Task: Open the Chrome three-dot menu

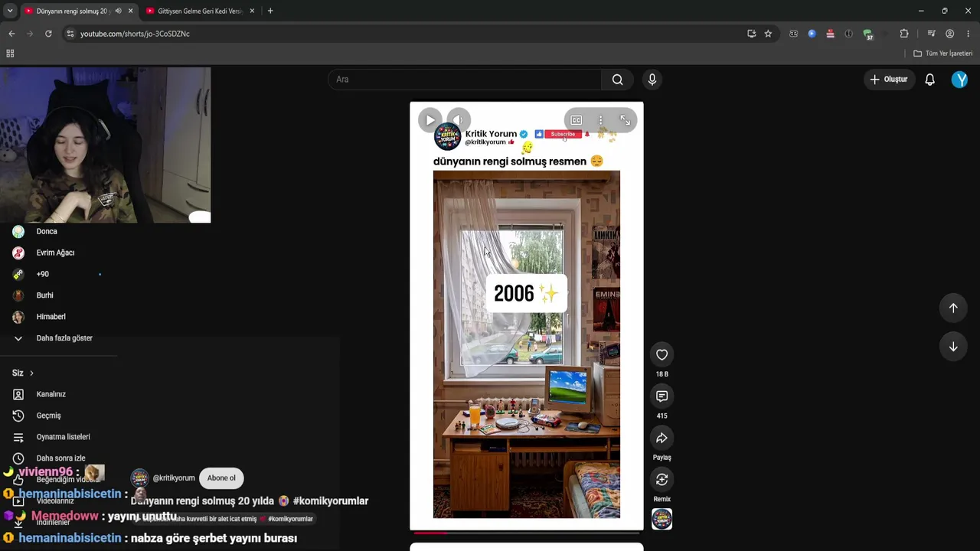Action: click(x=969, y=34)
